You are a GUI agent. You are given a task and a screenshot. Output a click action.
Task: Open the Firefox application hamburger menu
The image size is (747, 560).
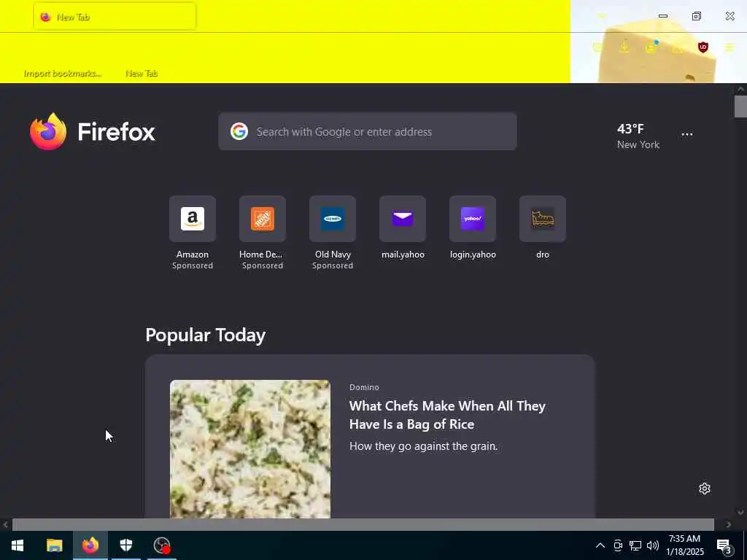pyautogui.click(x=729, y=47)
